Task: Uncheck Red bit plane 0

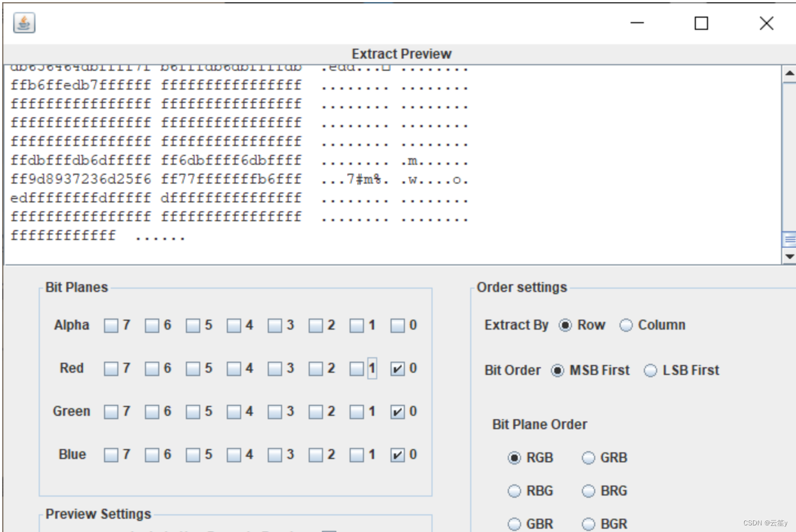Action: coord(398,369)
